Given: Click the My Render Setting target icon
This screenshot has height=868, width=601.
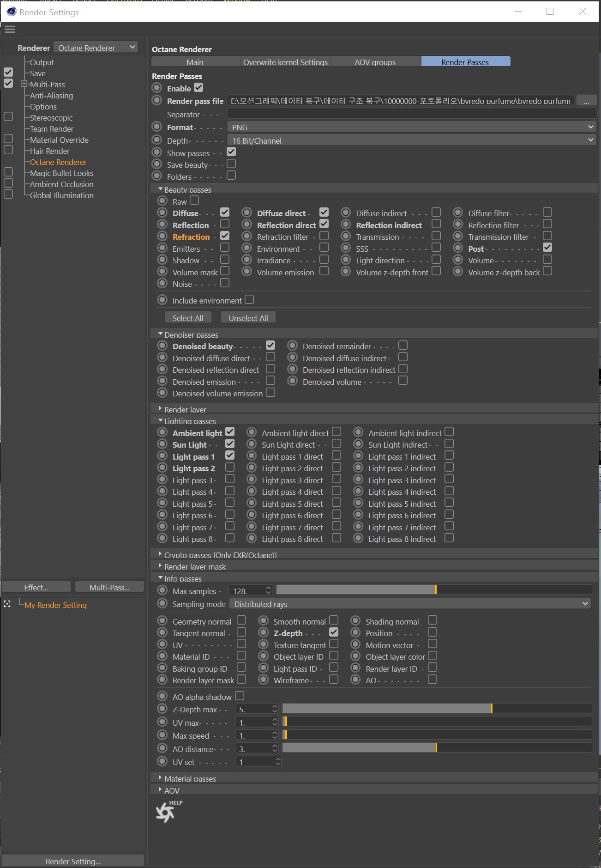Looking at the screenshot, I should pyautogui.click(x=7, y=604).
